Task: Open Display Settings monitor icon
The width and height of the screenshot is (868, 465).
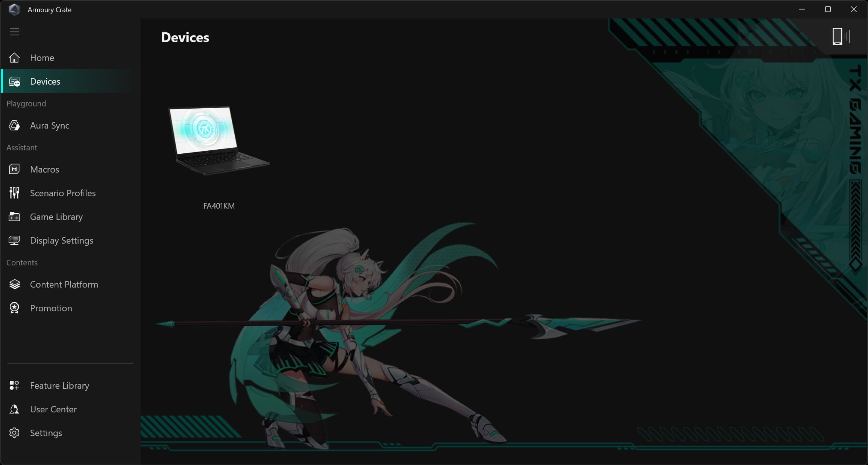Action: pos(14,241)
